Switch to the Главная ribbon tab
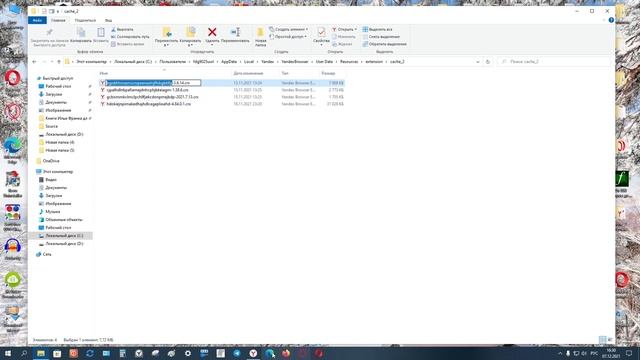 [58, 20]
